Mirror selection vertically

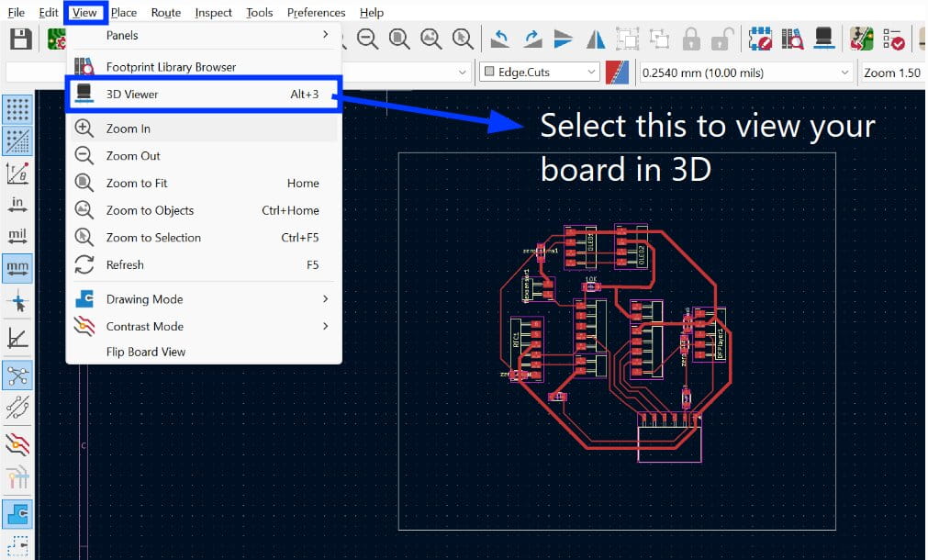pos(564,39)
